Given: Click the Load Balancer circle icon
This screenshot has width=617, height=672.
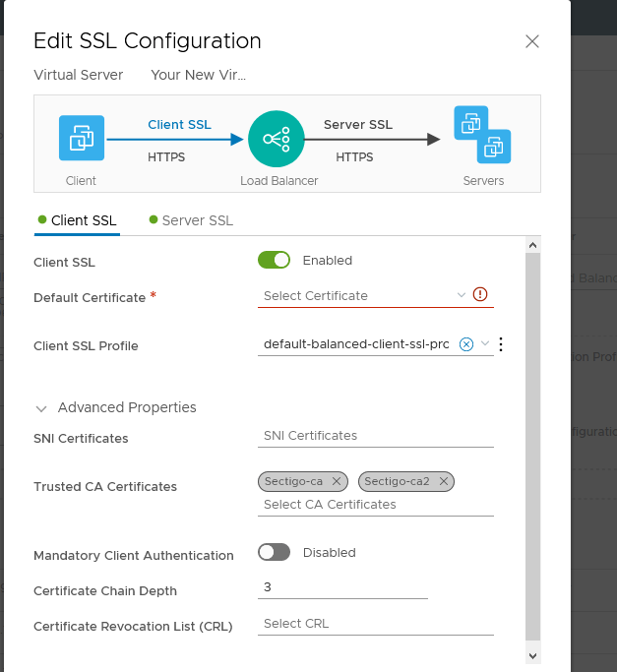Looking at the screenshot, I should [x=277, y=139].
